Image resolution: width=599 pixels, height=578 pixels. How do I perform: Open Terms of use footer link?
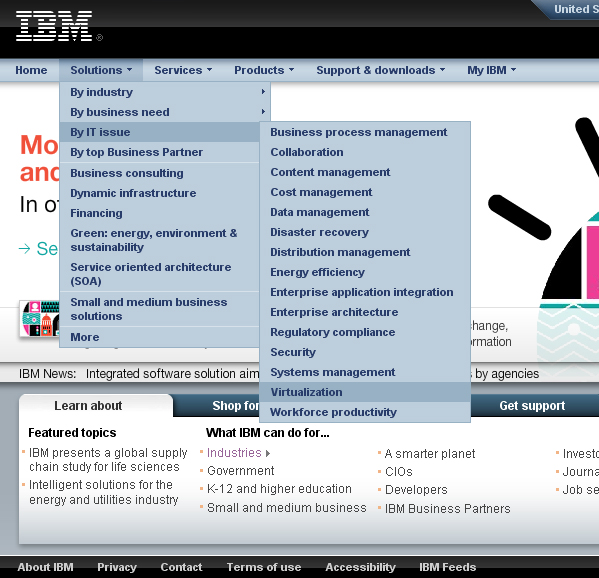tap(264, 567)
